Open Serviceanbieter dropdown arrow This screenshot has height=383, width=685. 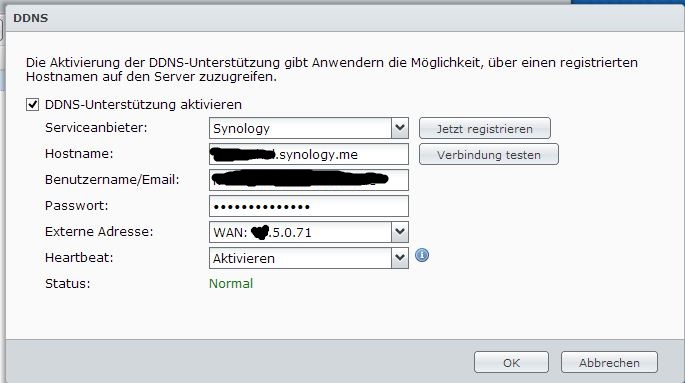point(400,128)
